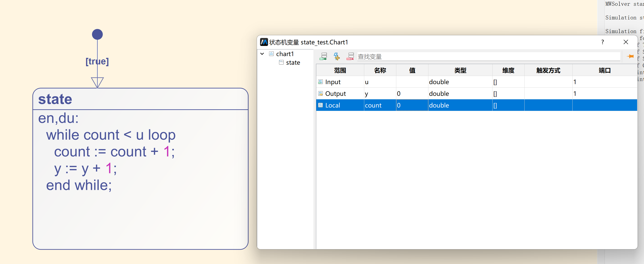Click the 端口 column header

(605, 70)
